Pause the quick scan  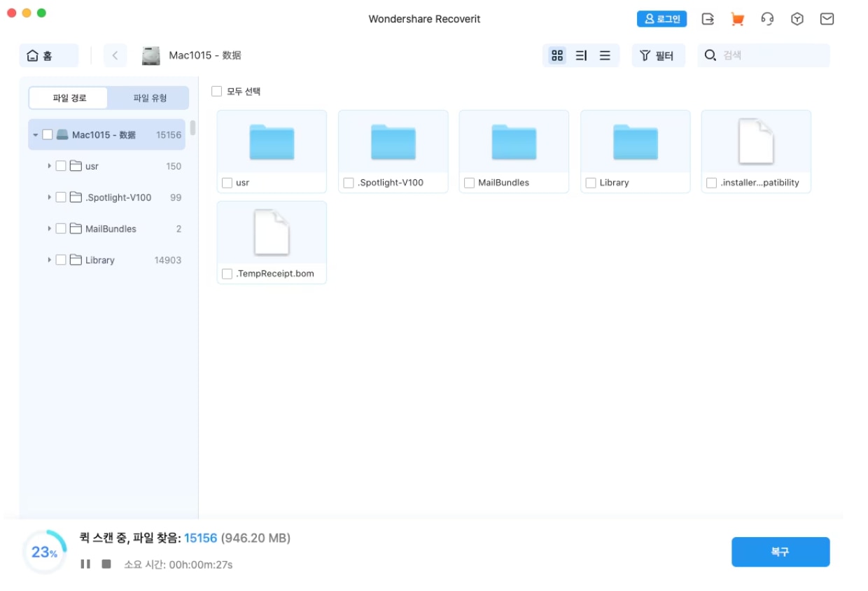[x=85, y=564]
